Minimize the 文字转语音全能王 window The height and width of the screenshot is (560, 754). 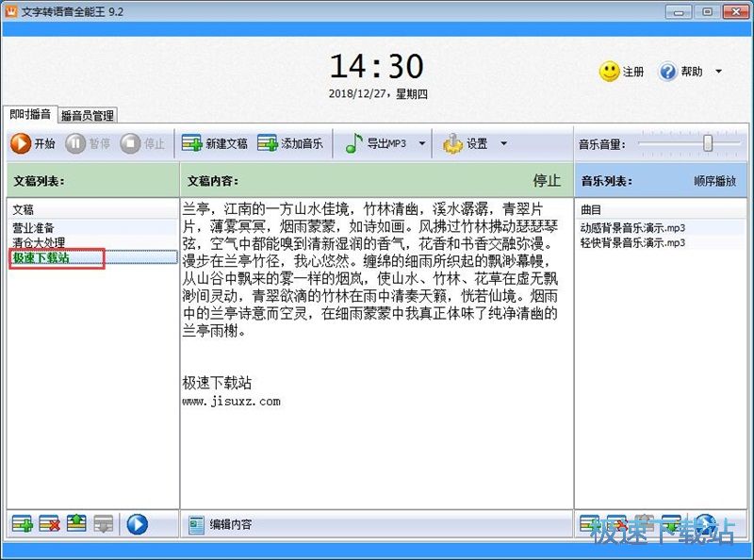pyautogui.click(x=679, y=12)
